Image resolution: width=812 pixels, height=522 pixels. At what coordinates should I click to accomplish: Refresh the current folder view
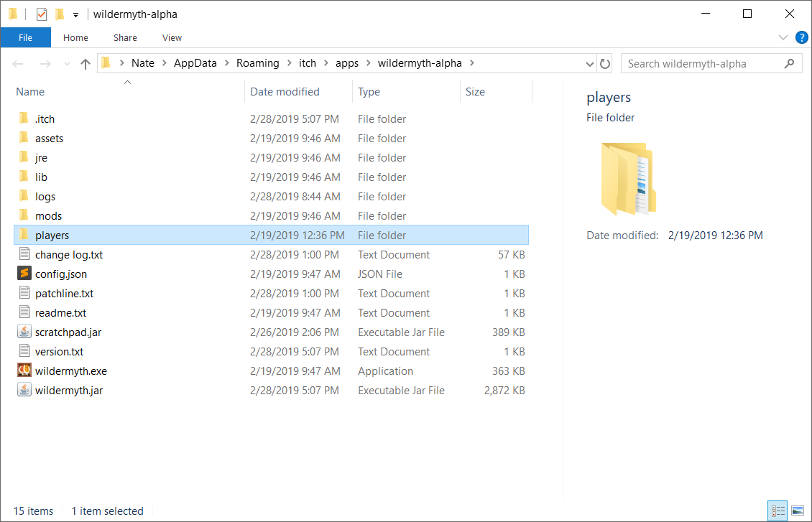tap(605, 64)
